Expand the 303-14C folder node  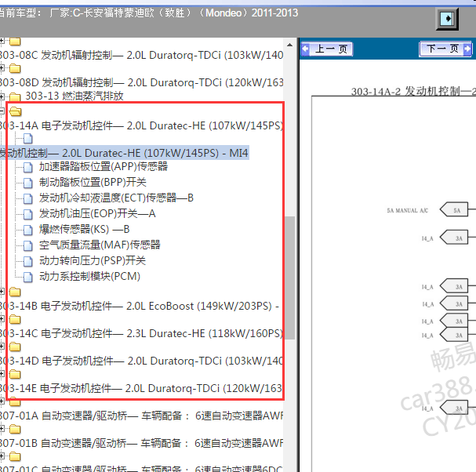[x=2, y=318]
